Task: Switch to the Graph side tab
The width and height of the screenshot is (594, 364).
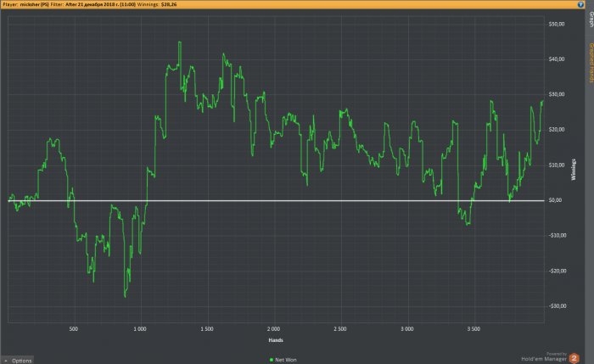Action: pos(591,19)
